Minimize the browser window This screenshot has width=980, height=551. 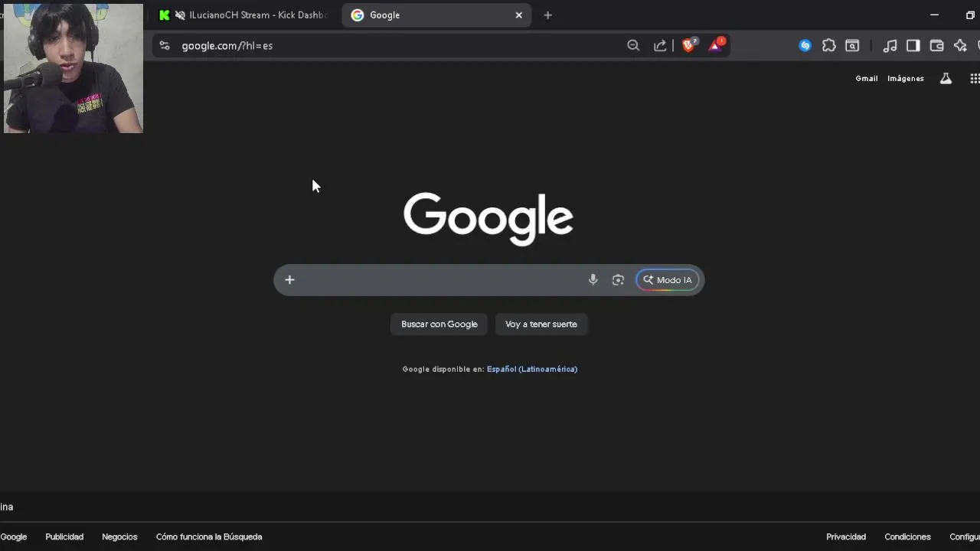coord(934,15)
